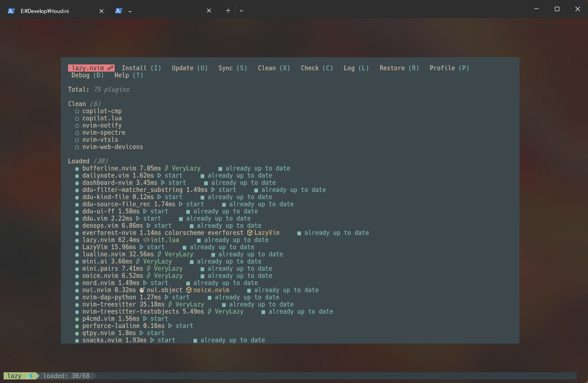Select the nvim-web-devicons plugin entry

coord(113,147)
